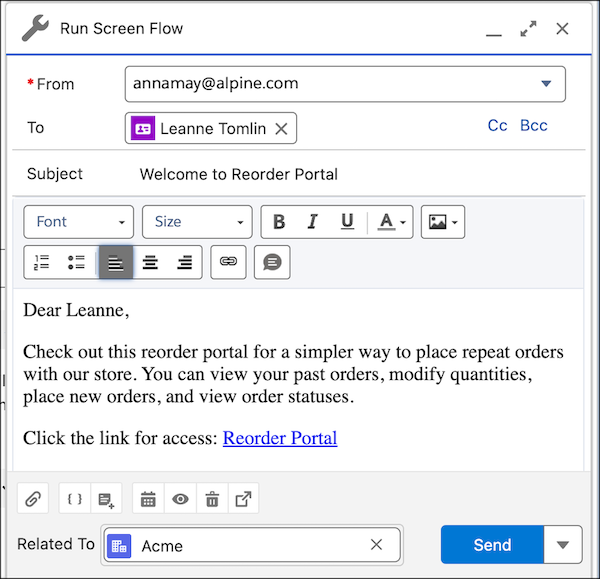Screen dimensions: 600x579
Task: Click the calendar icon in bottom toolbar
Action: [148, 498]
